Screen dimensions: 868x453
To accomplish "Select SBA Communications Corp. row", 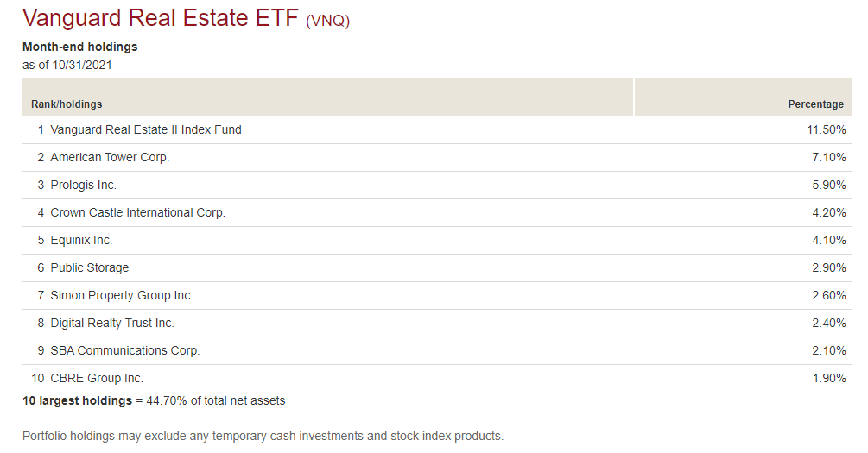I will pyautogui.click(x=437, y=350).
